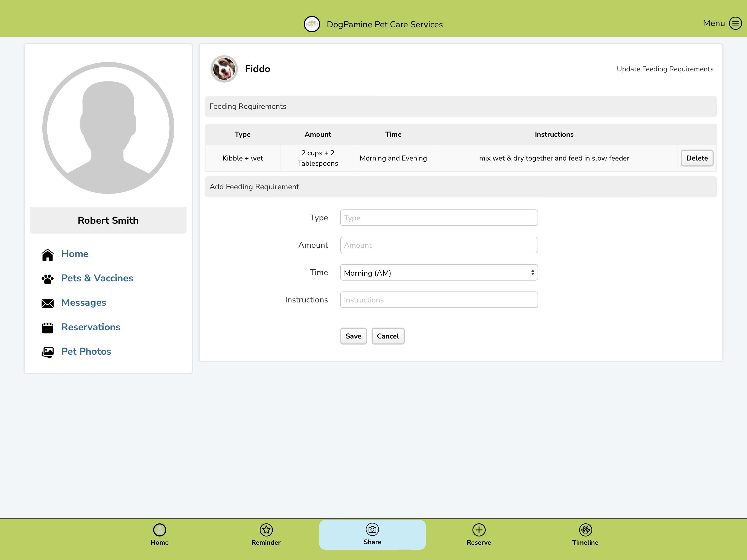Open Pet Photos from the sidebar

(86, 351)
